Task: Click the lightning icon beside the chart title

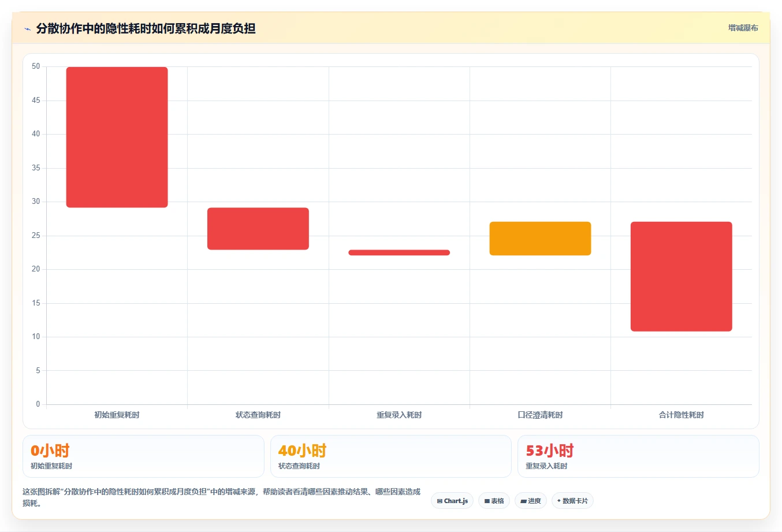Action: [x=27, y=29]
